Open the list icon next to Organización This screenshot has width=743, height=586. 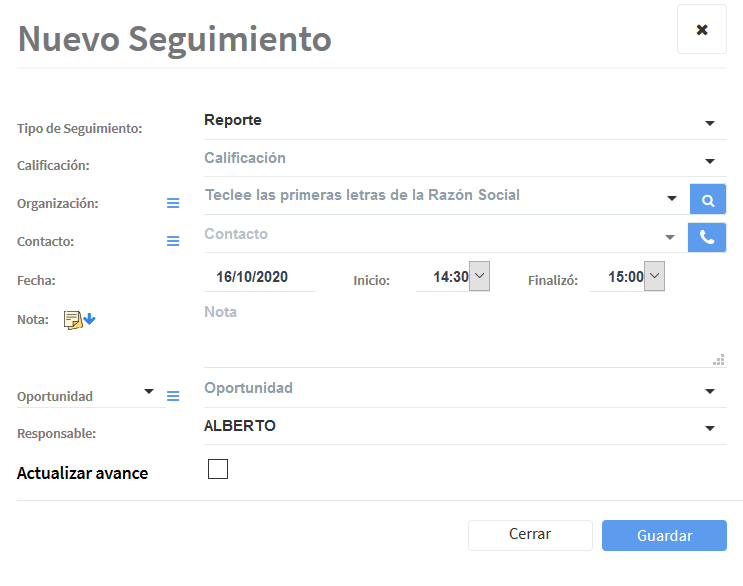point(173,203)
